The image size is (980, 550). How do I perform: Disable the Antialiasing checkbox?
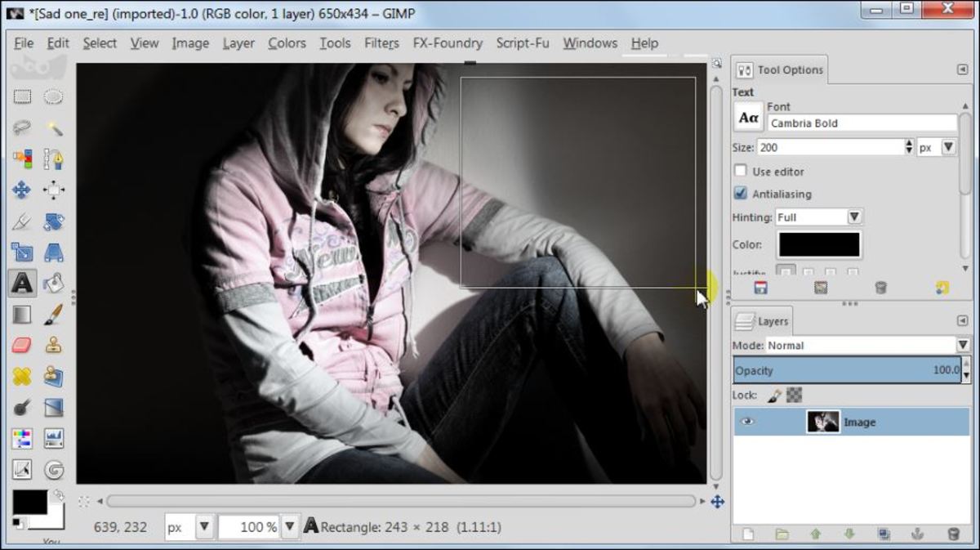pyautogui.click(x=741, y=195)
